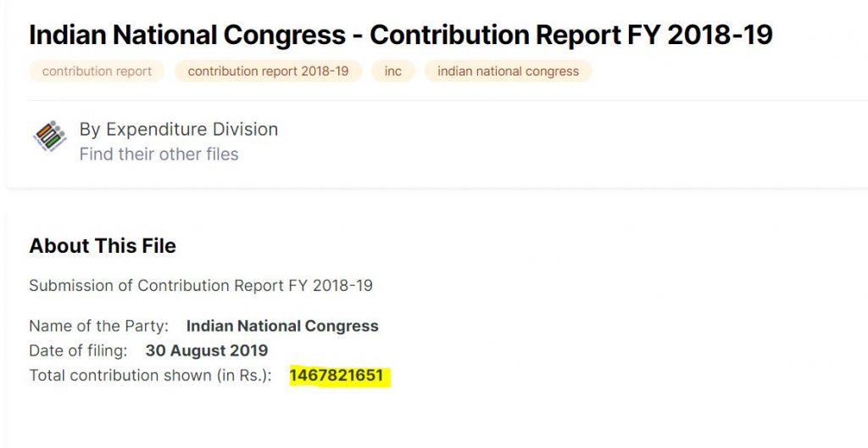The height and width of the screenshot is (448, 868).
Task: Click the 'About This File' heading
Action: pyautogui.click(x=103, y=246)
